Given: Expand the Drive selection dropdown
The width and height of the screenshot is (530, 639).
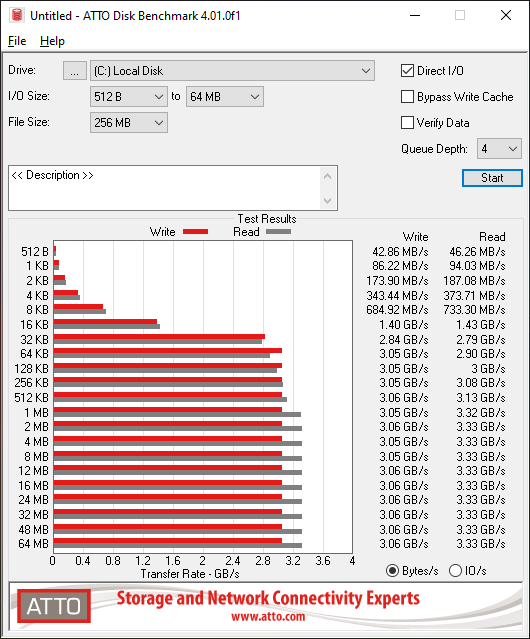Looking at the screenshot, I should coord(232,71).
